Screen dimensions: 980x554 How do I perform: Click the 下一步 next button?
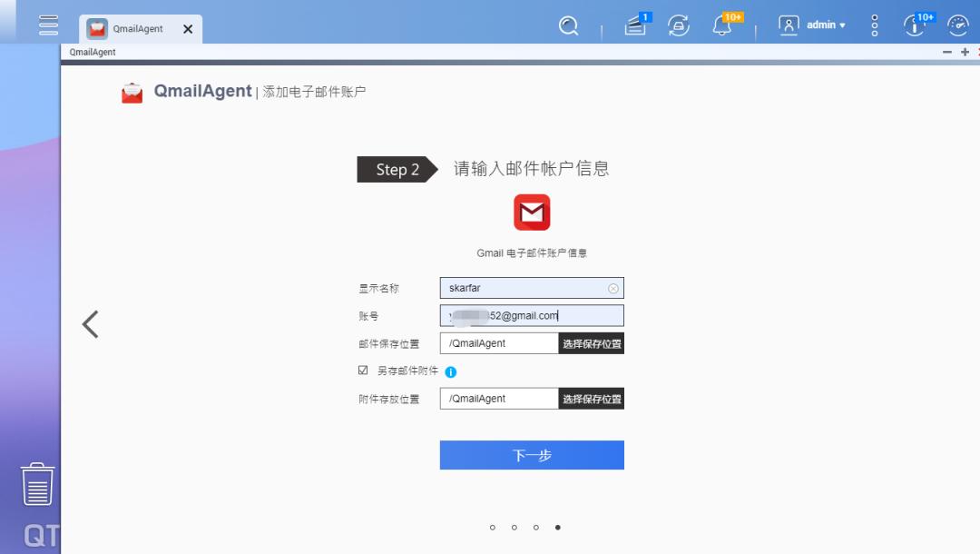pos(532,455)
